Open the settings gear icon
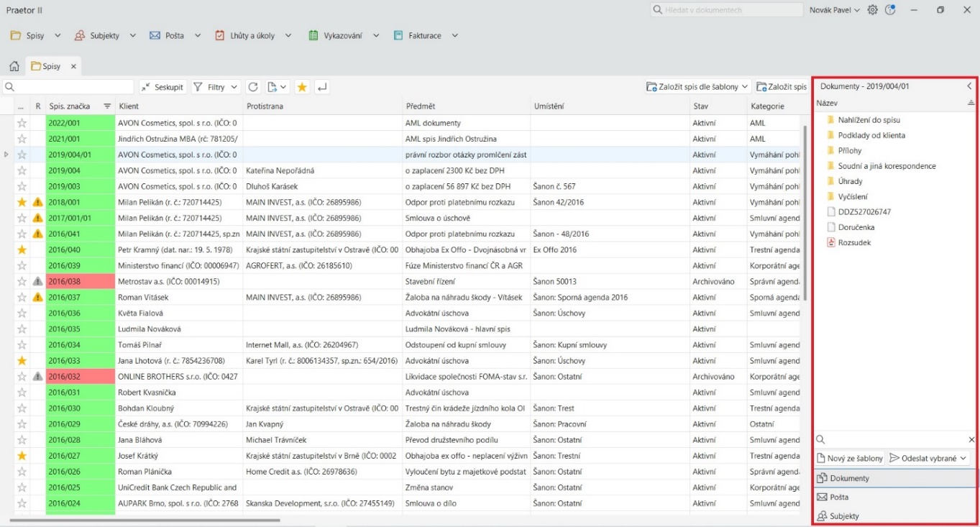This screenshot has height=527, width=980. tap(872, 10)
